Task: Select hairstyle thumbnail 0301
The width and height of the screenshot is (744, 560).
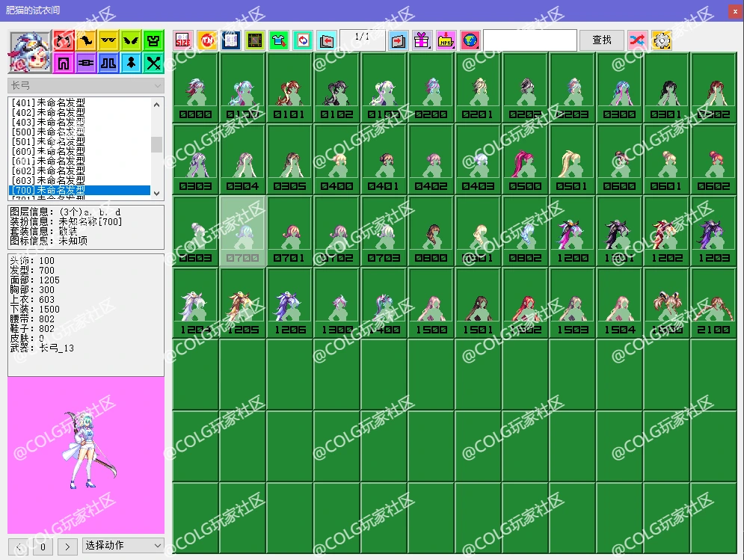Action: click(x=667, y=87)
